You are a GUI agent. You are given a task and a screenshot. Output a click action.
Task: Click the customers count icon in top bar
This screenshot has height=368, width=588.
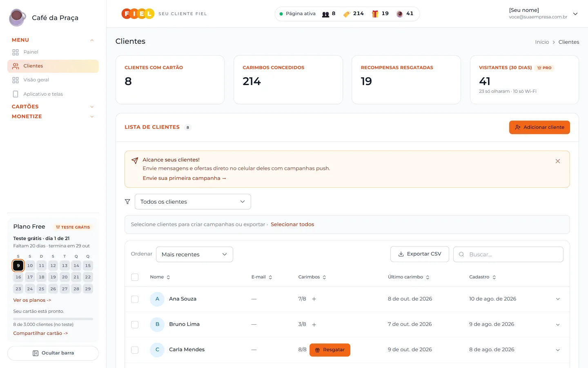[x=325, y=14]
